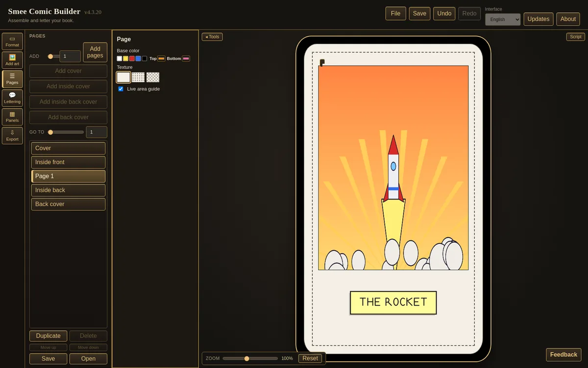The image size is (588, 368).
Task: Click Add inside cover button
Action: [68, 86]
